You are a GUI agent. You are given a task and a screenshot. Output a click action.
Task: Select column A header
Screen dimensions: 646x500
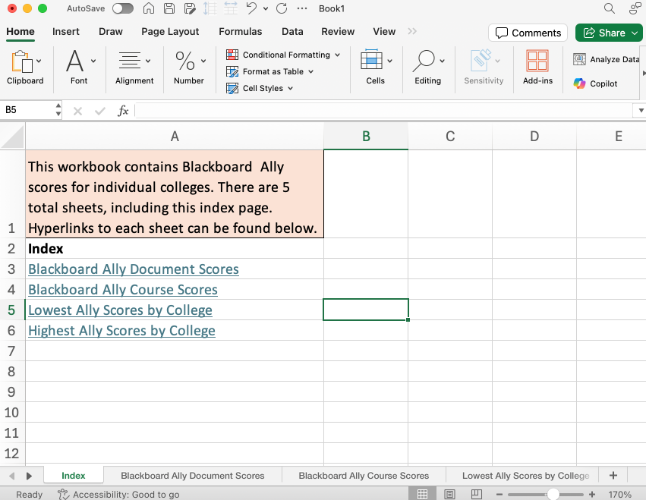click(x=175, y=136)
